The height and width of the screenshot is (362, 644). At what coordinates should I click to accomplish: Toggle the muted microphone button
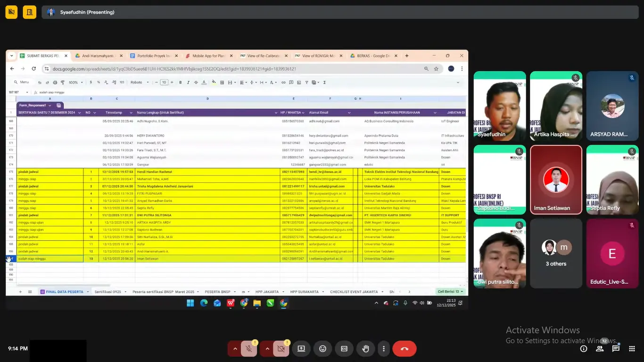click(x=248, y=349)
